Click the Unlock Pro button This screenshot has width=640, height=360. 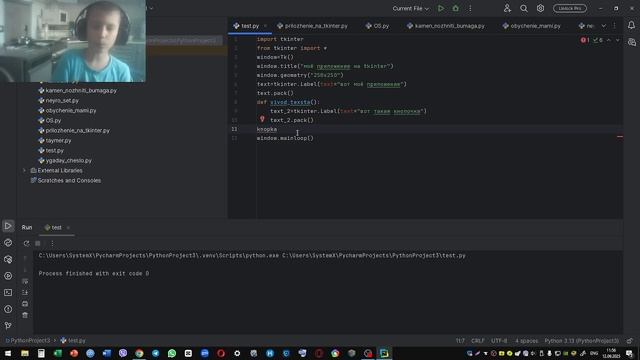click(x=570, y=8)
